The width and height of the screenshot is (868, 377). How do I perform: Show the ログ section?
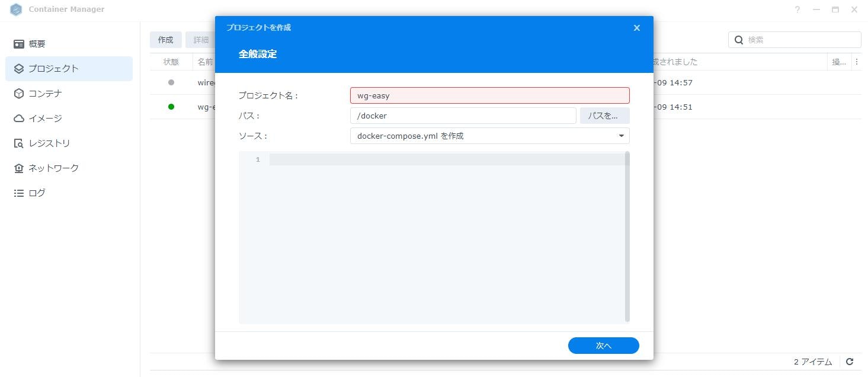click(69, 193)
